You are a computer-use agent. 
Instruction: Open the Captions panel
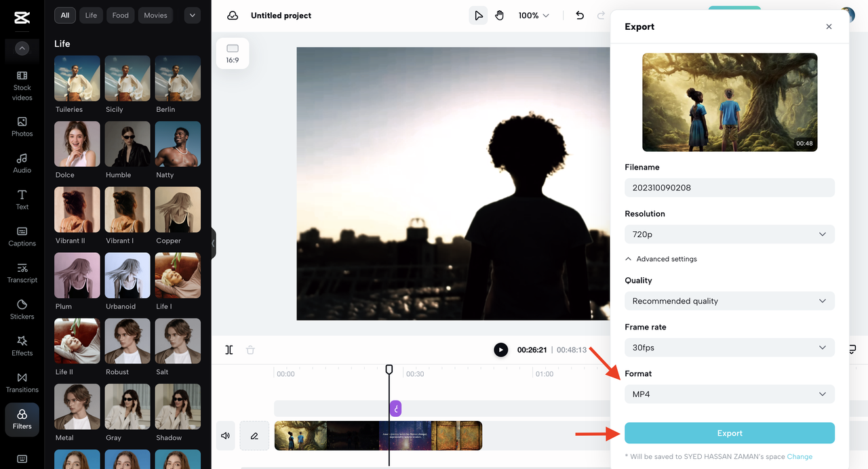[22, 236]
